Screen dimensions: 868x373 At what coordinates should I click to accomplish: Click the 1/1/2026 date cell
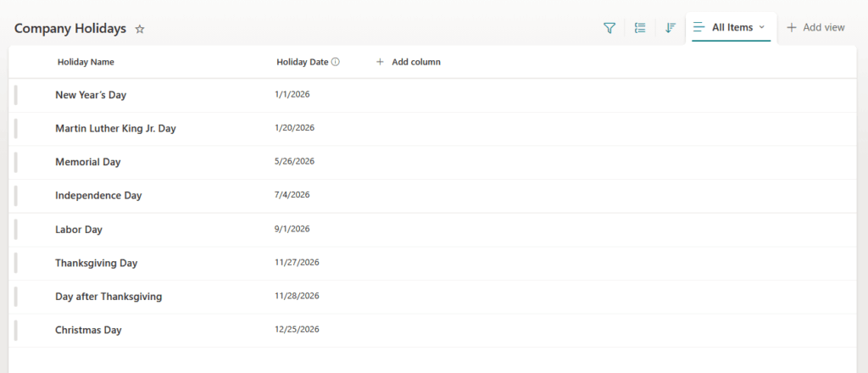292,94
